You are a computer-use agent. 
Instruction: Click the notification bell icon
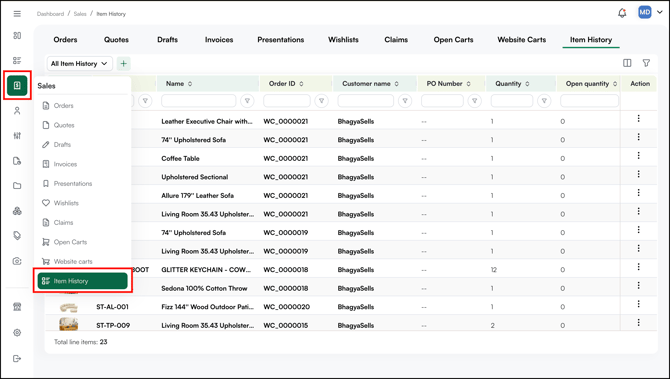[x=622, y=13]
